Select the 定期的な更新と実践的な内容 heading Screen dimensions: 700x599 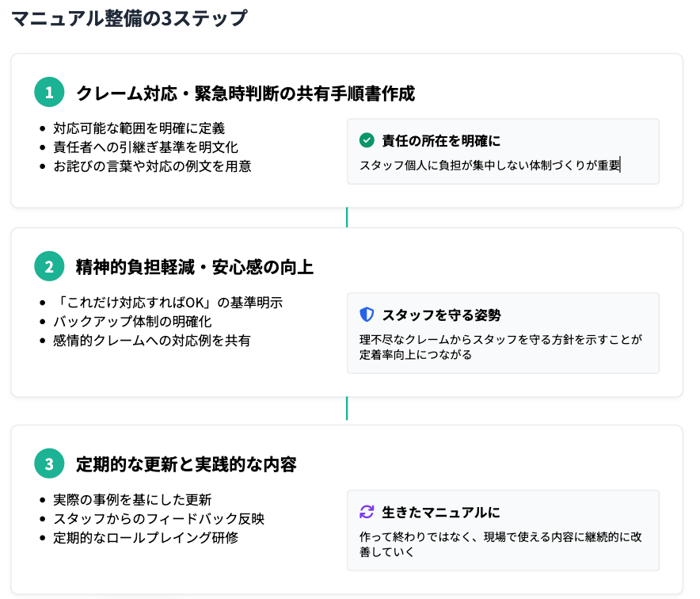(186, 465)
